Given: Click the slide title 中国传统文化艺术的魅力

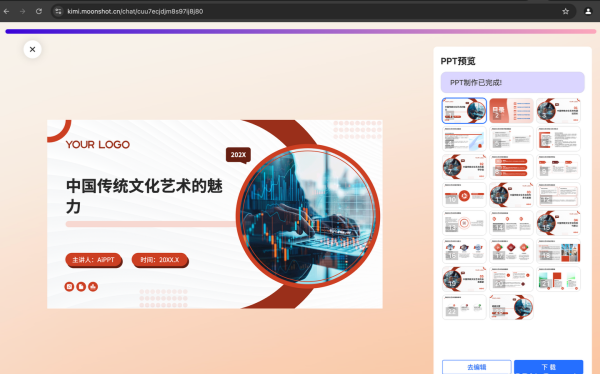Looking at the screenshot, I should click(x=144, y=196).
